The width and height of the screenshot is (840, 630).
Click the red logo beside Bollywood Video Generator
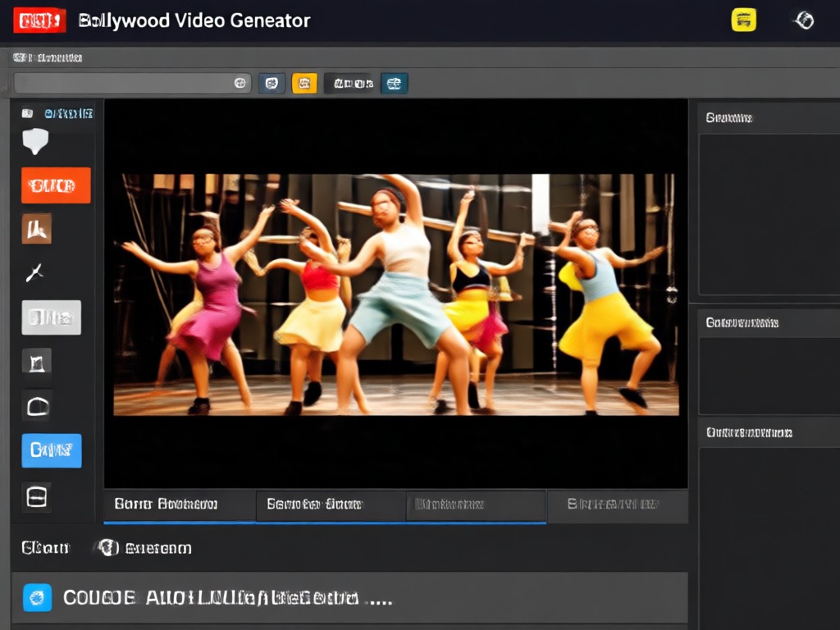point(39,21)
